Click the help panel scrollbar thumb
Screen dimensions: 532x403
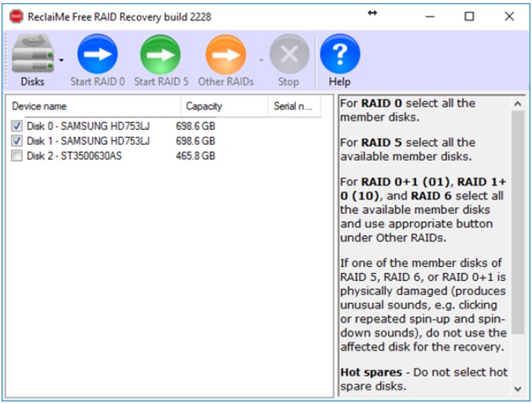coord(518,223)
